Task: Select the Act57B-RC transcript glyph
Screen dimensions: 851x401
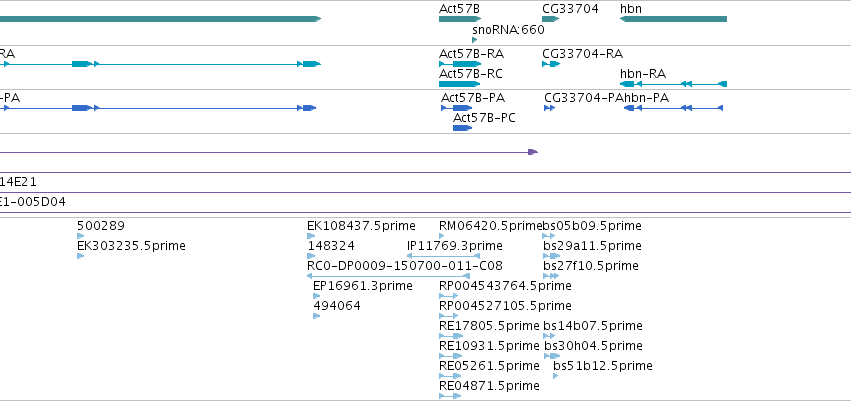Action: (x=460, y=84)
